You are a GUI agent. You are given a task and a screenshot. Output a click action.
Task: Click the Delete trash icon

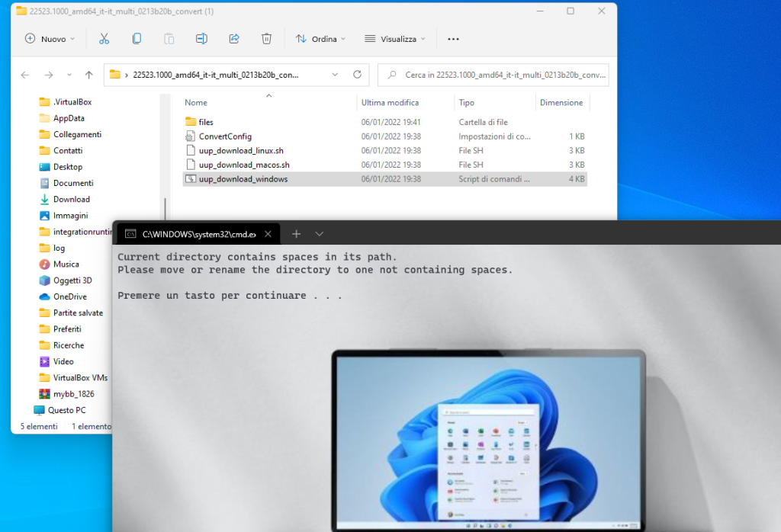(266, 38)
